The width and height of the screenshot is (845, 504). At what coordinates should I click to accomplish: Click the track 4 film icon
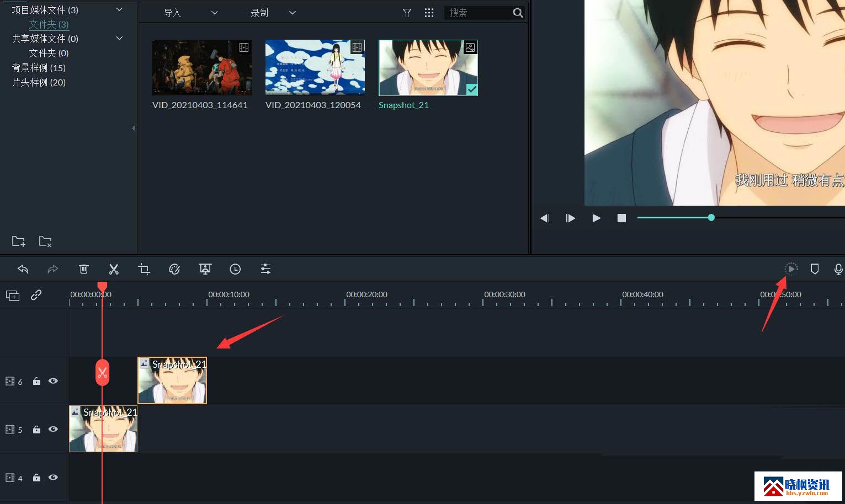(10, 478)
